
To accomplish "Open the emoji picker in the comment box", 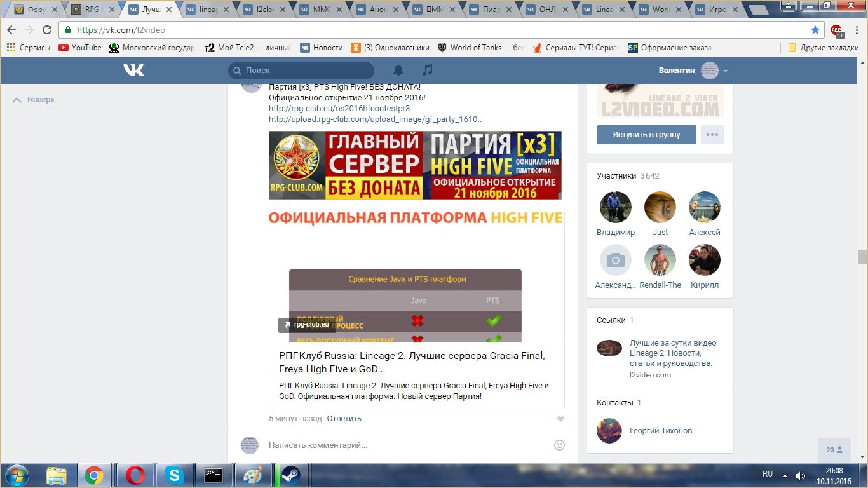I will pos(559,445).
